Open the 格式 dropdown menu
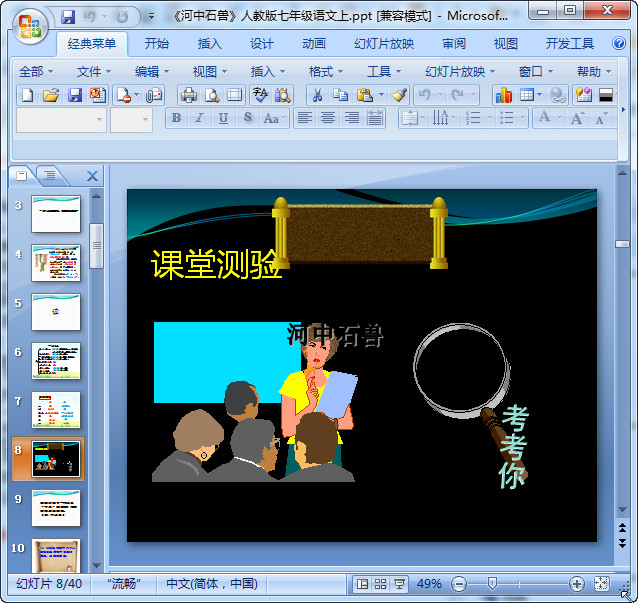This screenshot has width=638, height=603. tap(326, 72)
